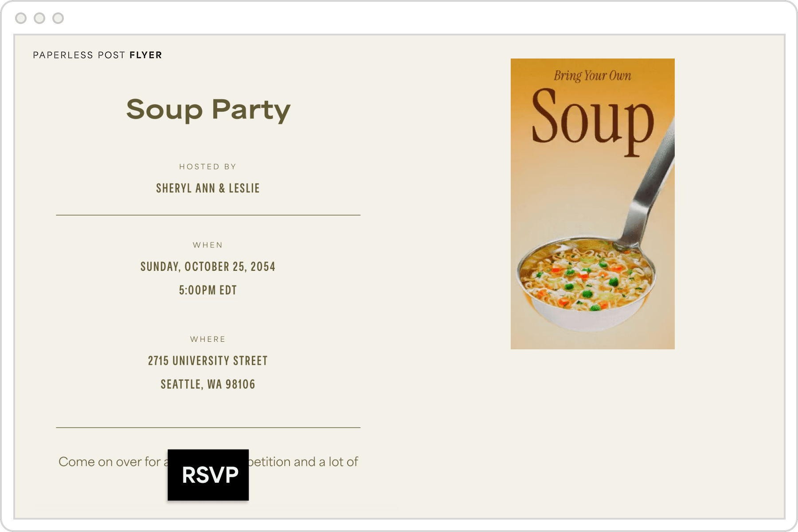This screenshot has height=532, width=798.
Task: Select the 5:00PM EDT time text
Action: click(x=207, y=290)
